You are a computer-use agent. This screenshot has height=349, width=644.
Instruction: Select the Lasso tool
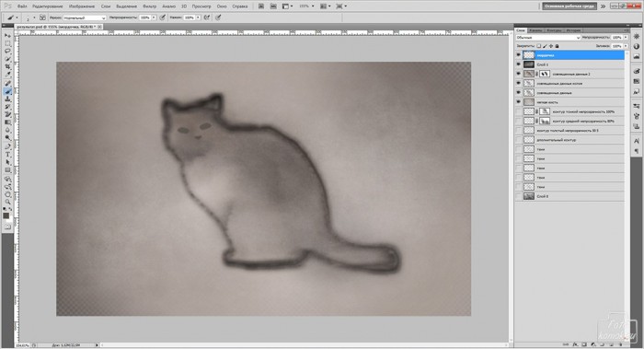[x=7, y=52]
